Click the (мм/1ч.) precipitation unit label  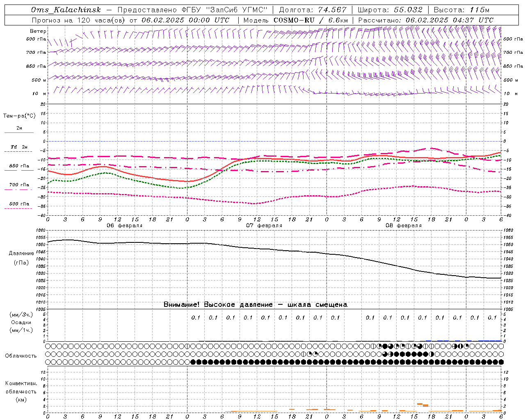(21, 330)
